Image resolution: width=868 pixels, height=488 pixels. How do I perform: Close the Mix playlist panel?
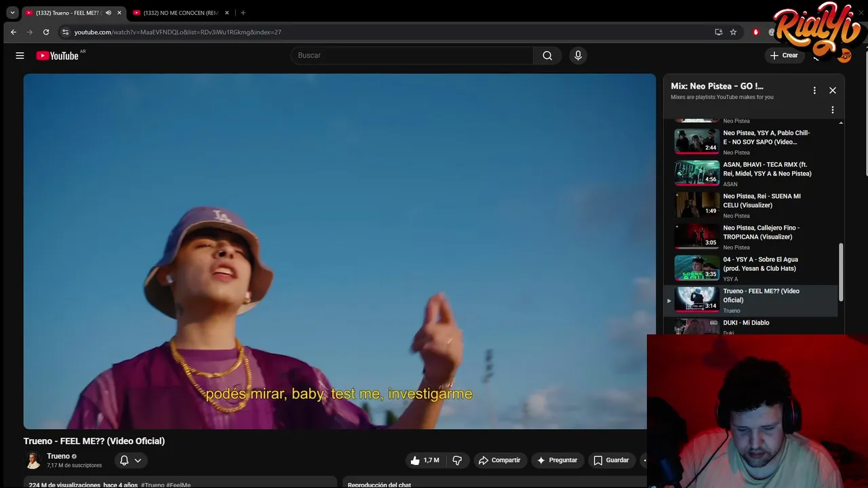pos(833,90)
